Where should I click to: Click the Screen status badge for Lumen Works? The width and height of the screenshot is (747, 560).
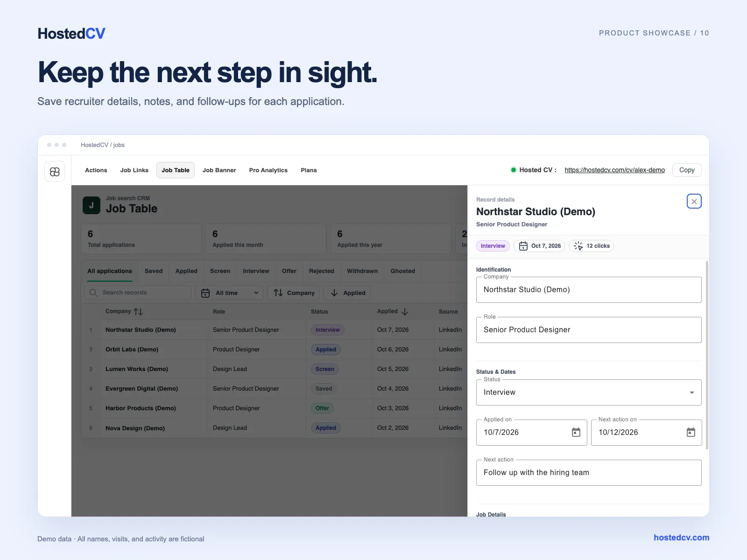[324, 369]
